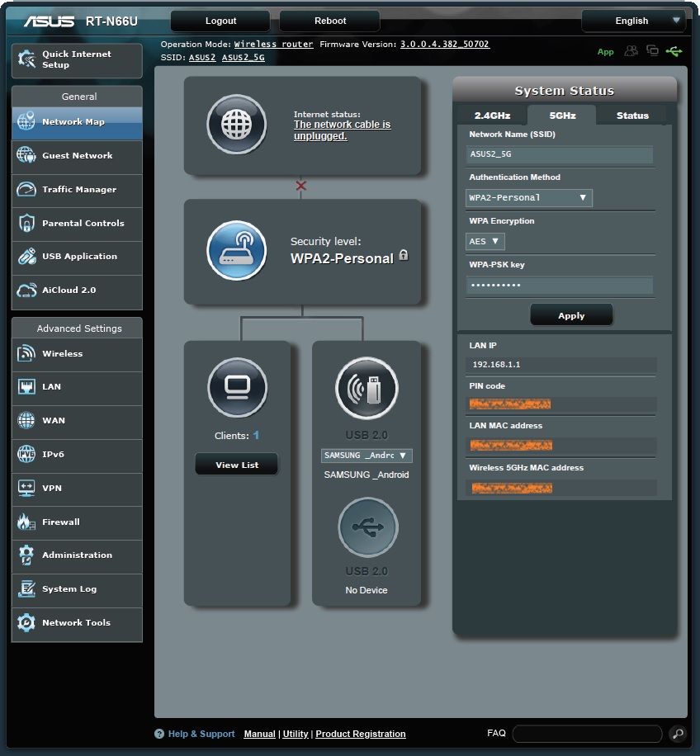Click the green USB status icon top right
Viewport: 700px width, 756px height.
tap(674, 51)
